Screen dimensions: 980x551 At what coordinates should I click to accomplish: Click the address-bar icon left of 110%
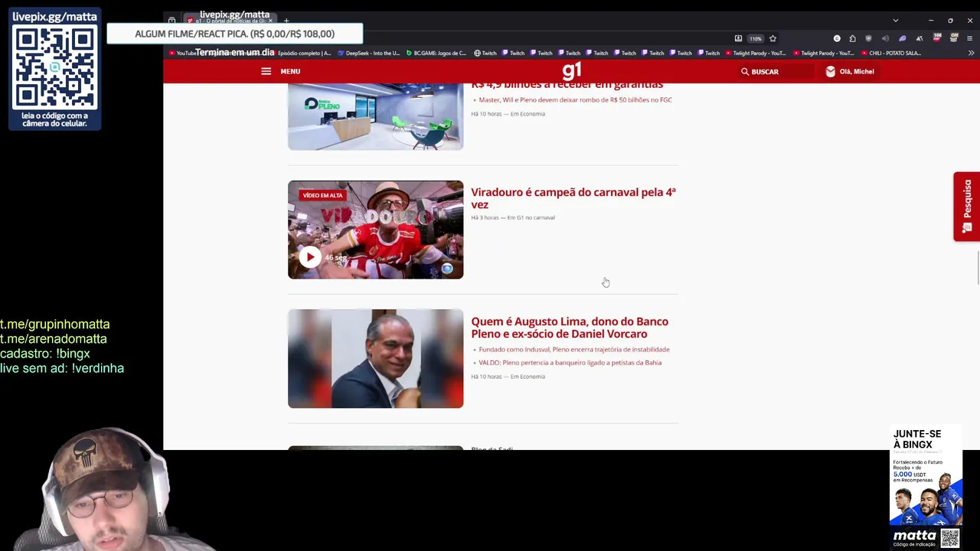[x=738, y=38]
